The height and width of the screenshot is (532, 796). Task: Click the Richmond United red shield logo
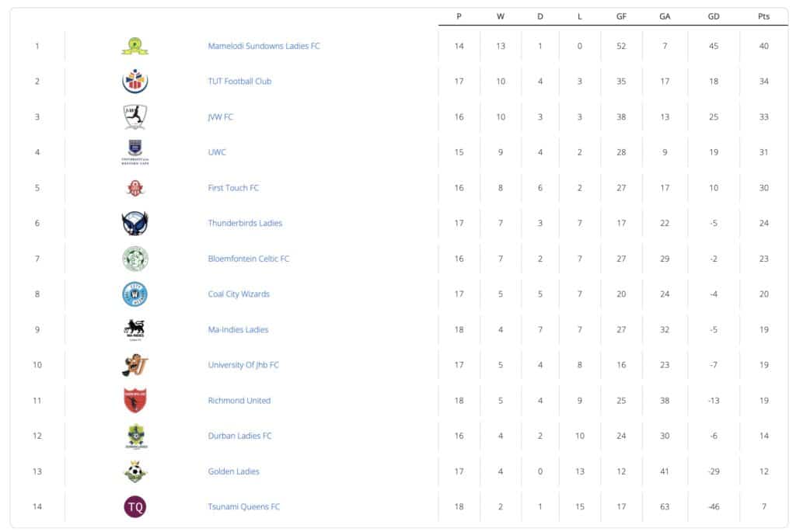coord(134,401)
